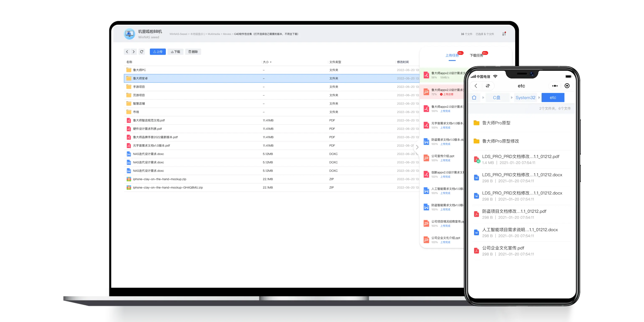Click the 下载 download button
The image size is (644, 322).
[x=175, y=52]
